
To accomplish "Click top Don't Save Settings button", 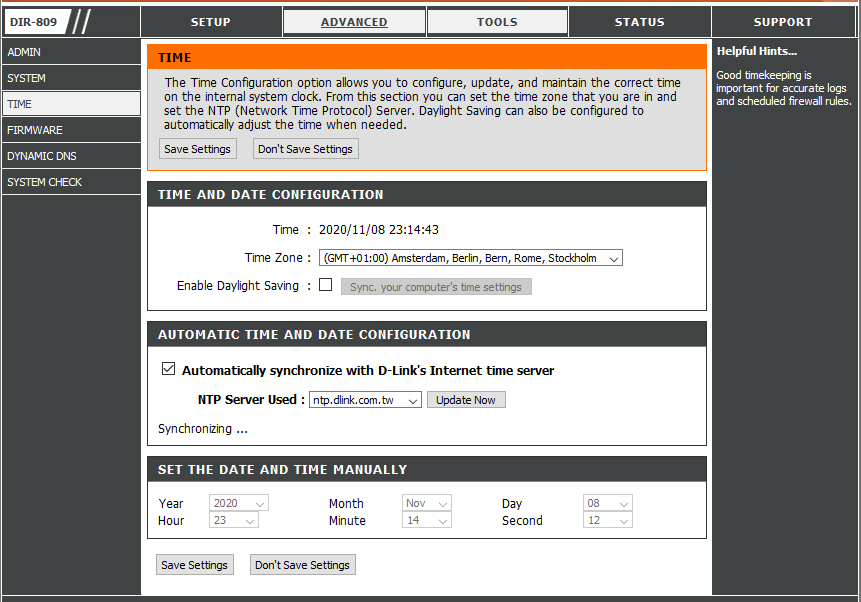I will click(305, 149).
